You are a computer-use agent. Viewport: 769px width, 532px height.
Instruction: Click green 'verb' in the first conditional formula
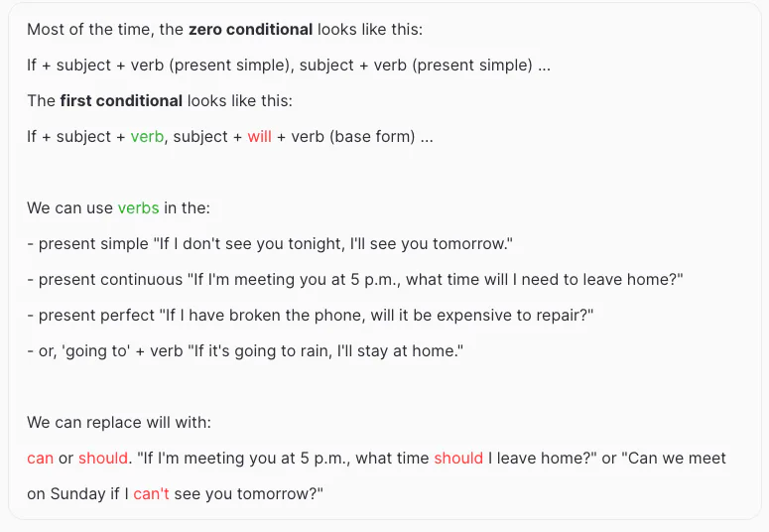coord(147,137)
